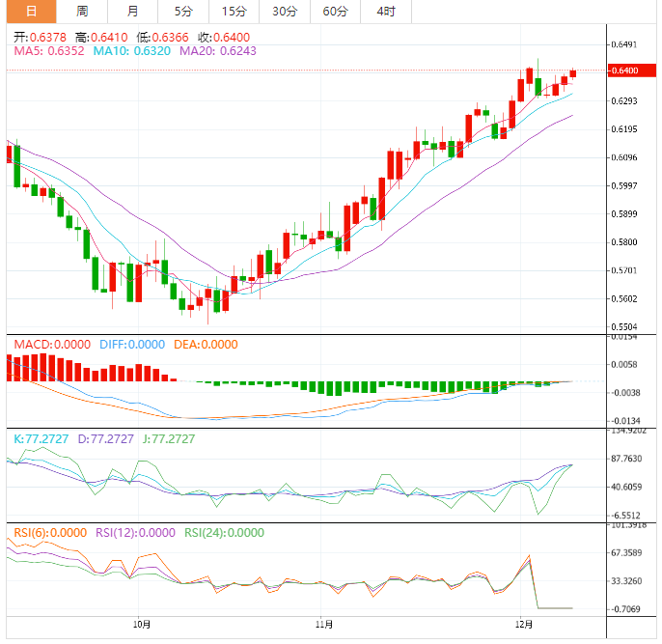Click the MA5: 0.6352 indicator label

point(49,51)
